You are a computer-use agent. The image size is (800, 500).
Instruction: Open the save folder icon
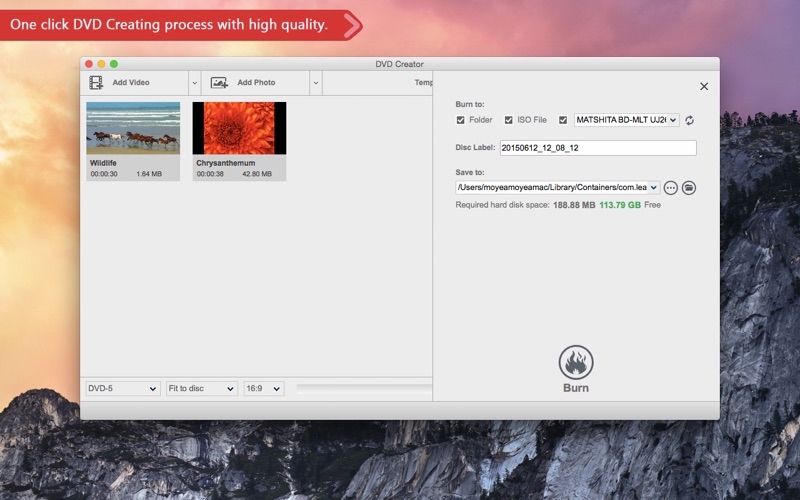(689, 188)
